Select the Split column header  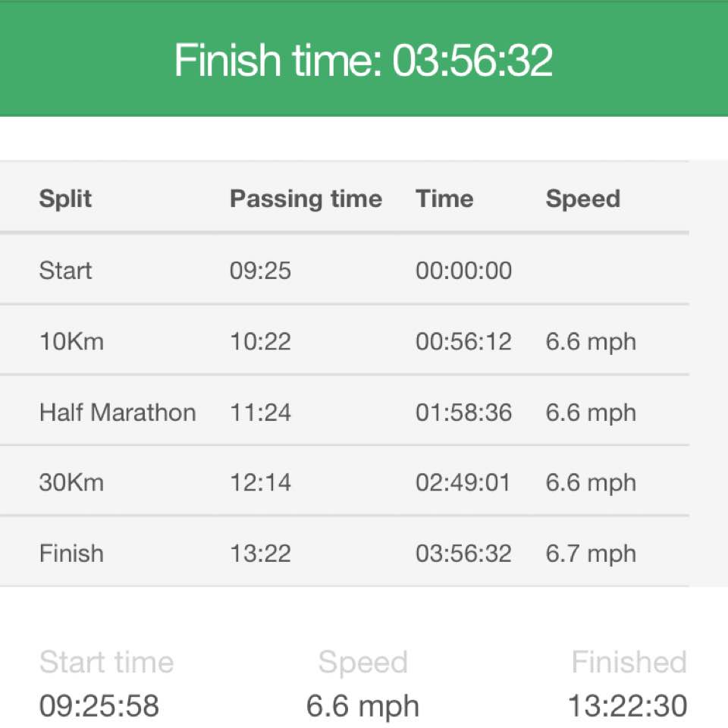65,199
